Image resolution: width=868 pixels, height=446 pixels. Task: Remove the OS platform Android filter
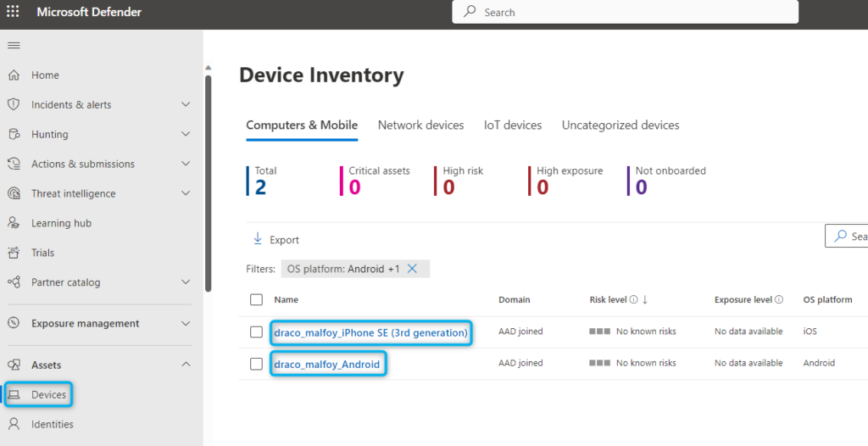click(x=412, y=269)
